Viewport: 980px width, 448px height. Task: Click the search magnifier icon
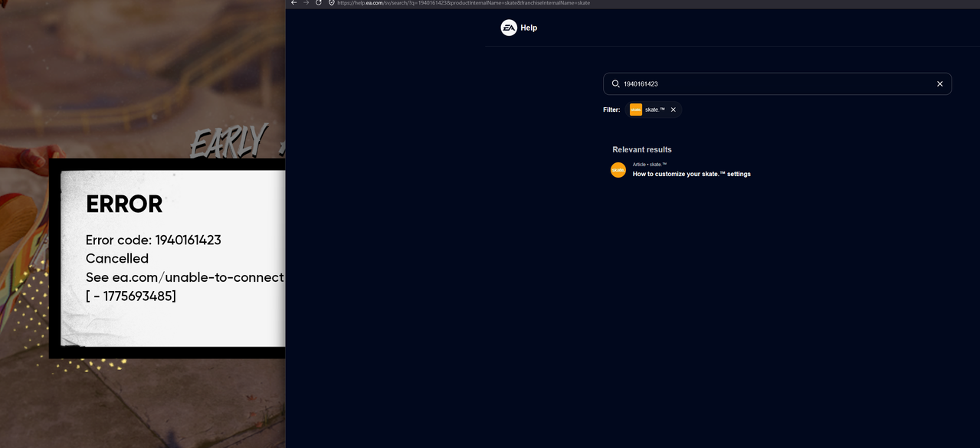615,83
